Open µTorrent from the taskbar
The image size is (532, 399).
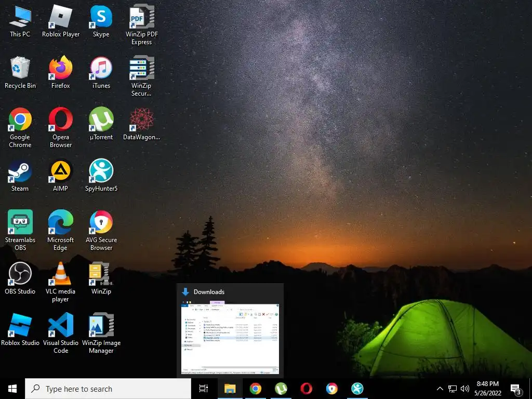(x=281, y=389)
